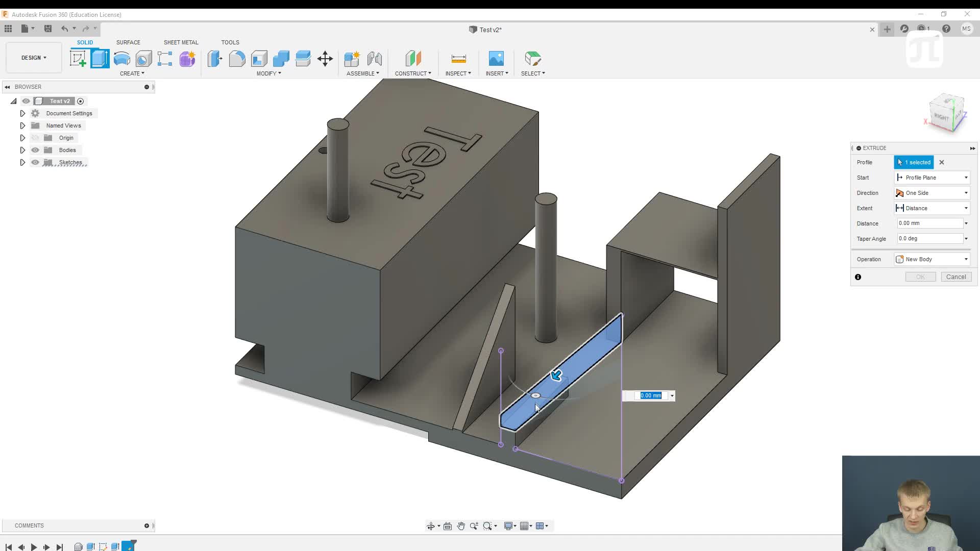Activate the Move/Copy tool
The width and height of the screenshot is (980, 551).
point(325,59)
